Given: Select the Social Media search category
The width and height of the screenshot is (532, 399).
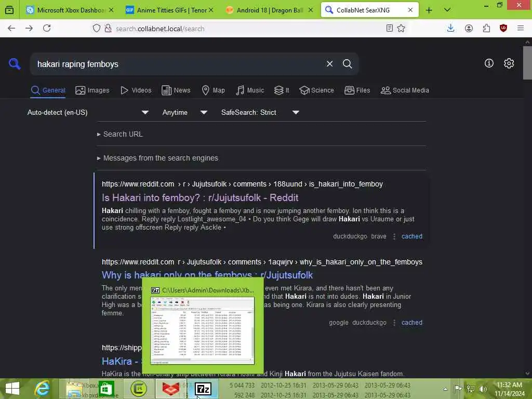Looking at the screenshot, I should coord(404,90).
